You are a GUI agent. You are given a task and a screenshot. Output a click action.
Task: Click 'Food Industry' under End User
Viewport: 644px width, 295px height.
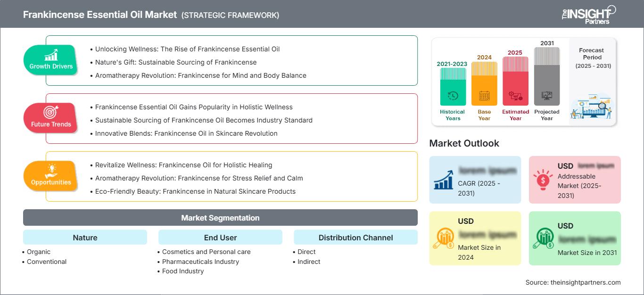[183, 271]
